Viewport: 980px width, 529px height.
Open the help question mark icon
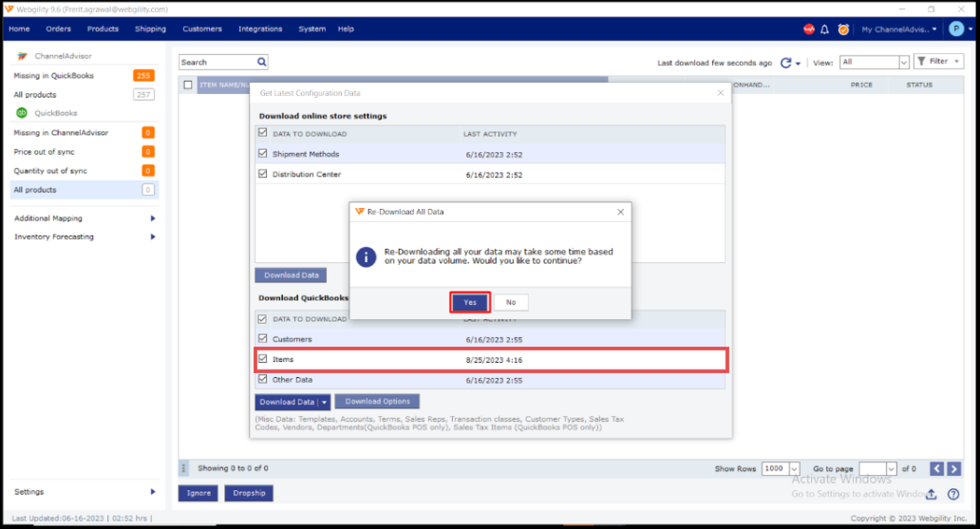953,494
